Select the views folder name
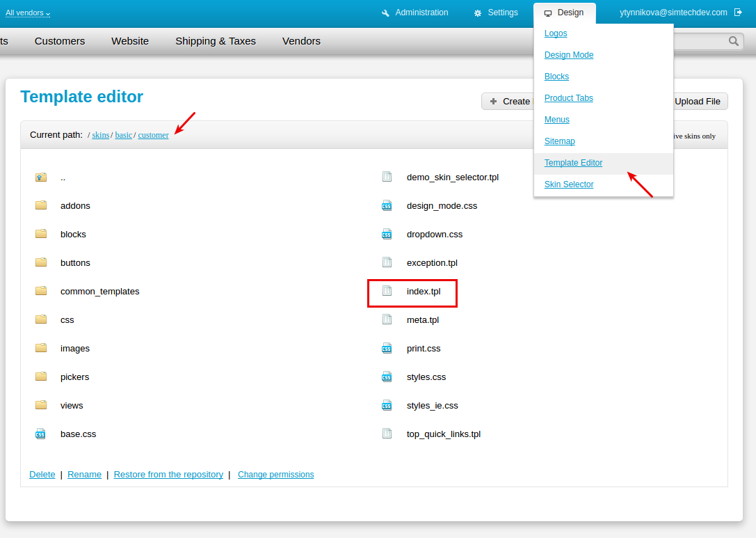Screen dimensions: 756x538 coord(72,406)
